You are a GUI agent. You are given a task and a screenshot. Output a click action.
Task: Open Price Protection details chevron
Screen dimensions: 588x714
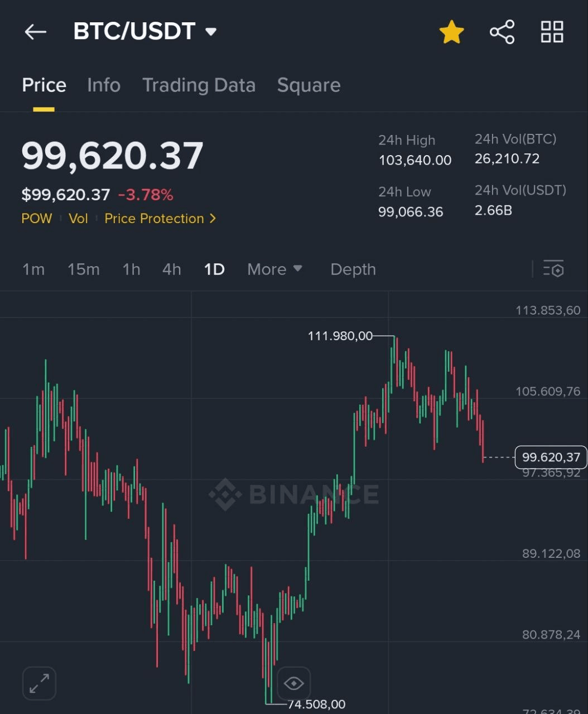213,219
